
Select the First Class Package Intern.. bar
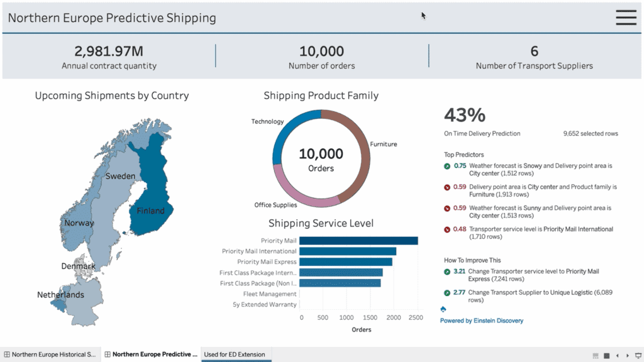point(341,273)
